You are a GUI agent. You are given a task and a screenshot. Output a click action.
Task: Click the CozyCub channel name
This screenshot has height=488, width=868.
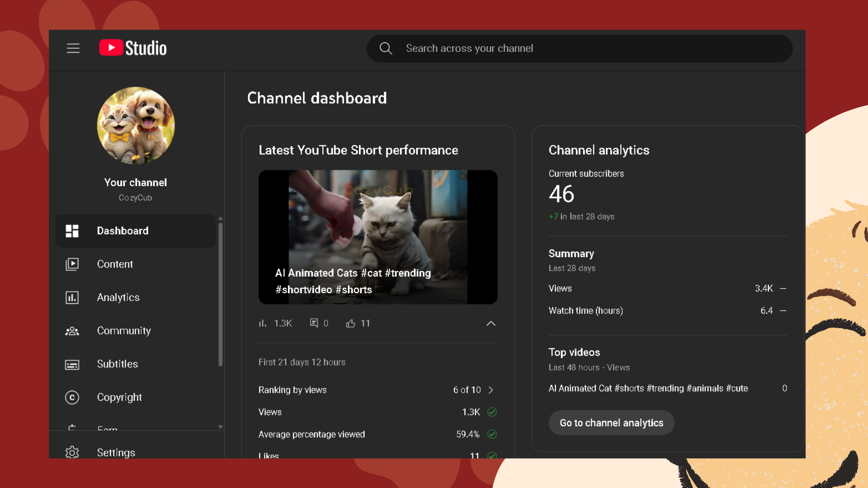(x=136, y=198)
